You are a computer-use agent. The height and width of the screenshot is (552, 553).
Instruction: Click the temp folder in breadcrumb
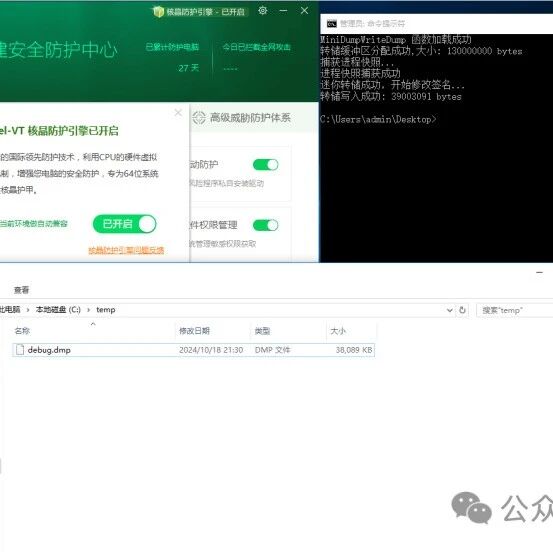coord(106,310)
